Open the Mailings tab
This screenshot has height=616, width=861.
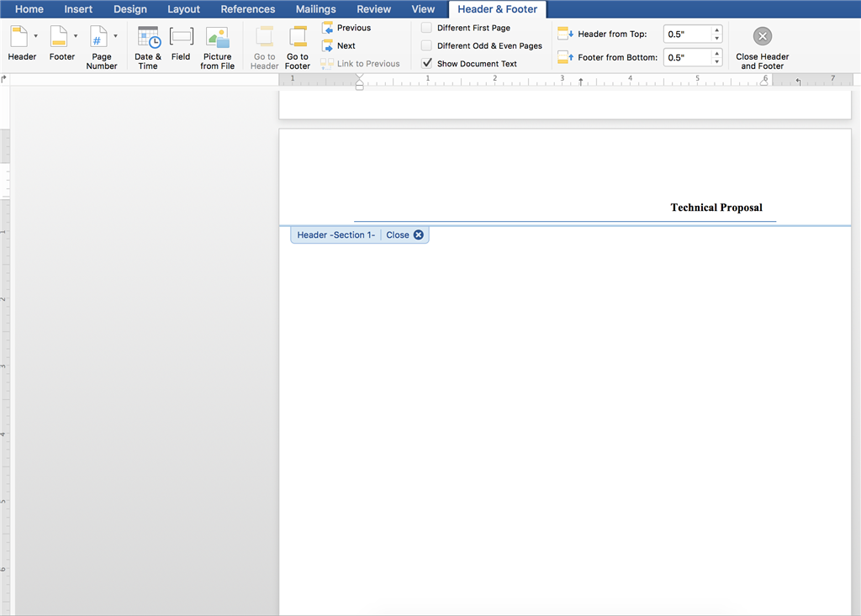pos(316,9)
